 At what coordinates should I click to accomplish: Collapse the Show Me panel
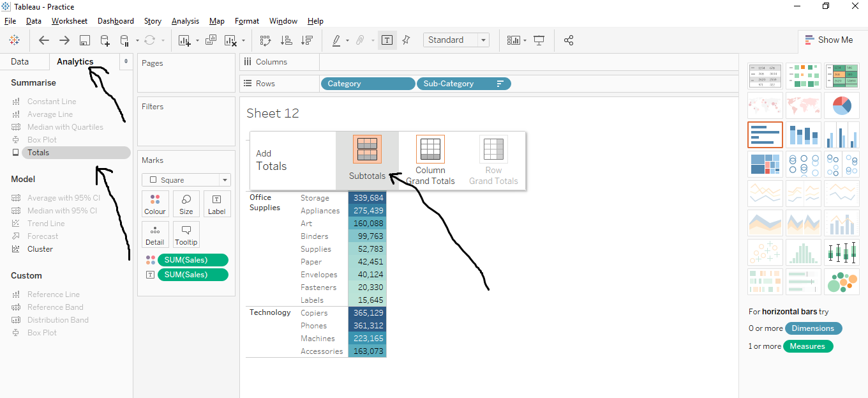830,40
